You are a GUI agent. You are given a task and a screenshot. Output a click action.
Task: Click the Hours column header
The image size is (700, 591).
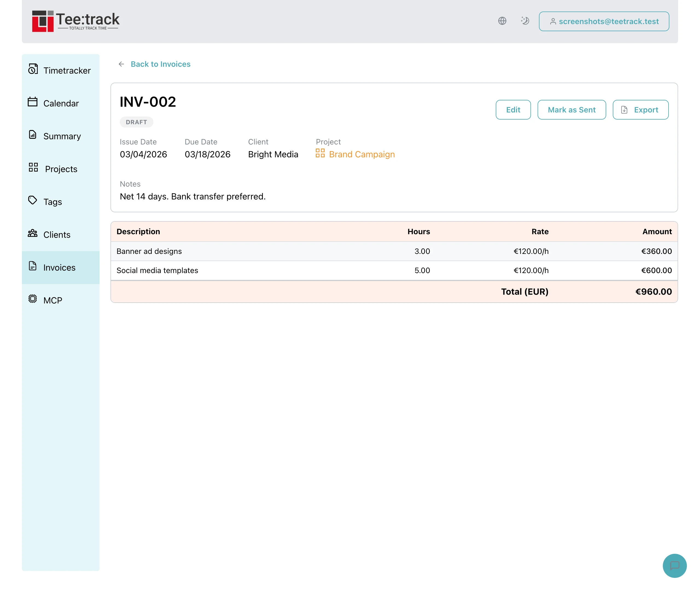pos(418,231)
